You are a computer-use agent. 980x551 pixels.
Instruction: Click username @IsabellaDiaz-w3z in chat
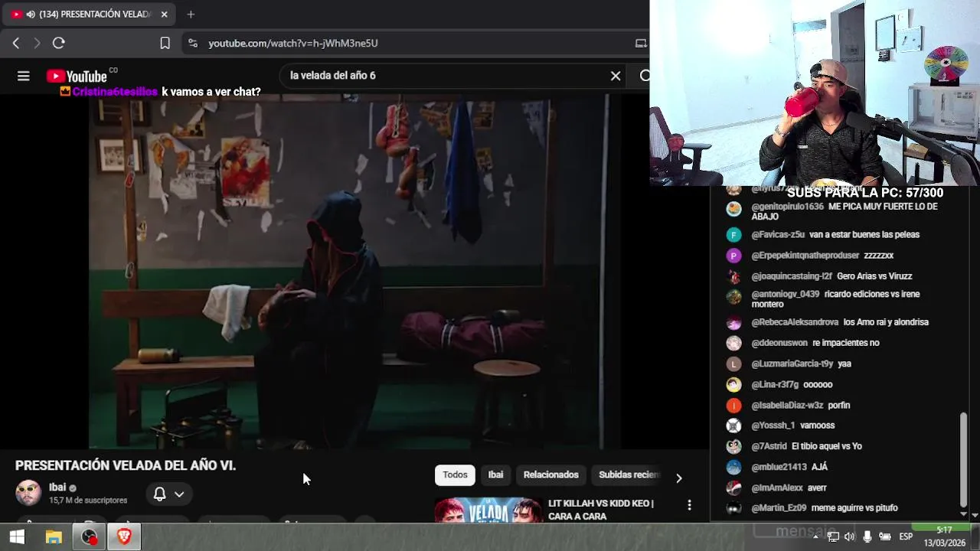tap(787, 405)
